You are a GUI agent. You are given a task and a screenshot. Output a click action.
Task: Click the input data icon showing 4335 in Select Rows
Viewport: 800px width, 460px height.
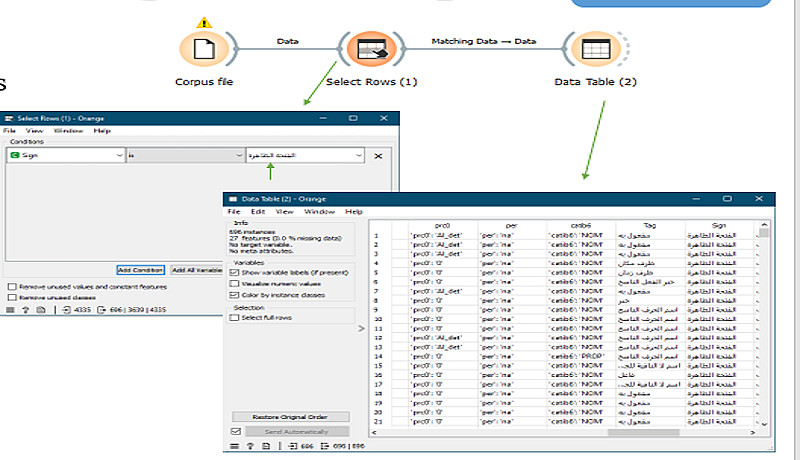(x=67, y=310)
